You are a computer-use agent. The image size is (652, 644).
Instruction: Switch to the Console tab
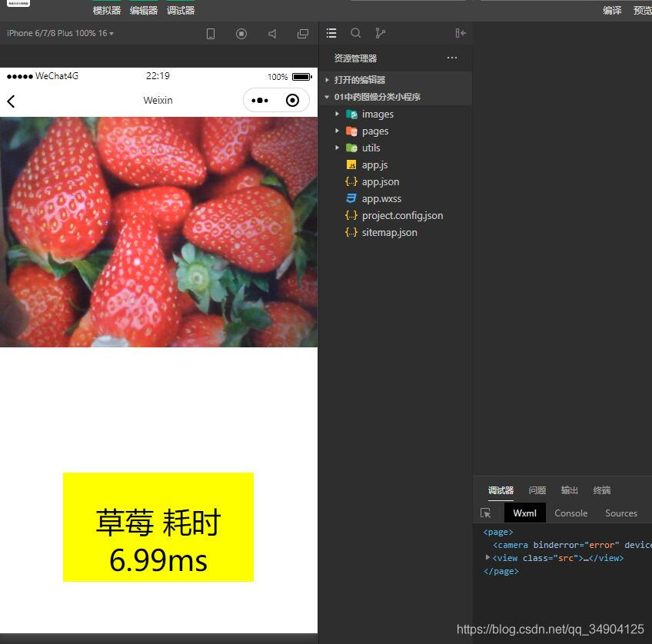571,513
